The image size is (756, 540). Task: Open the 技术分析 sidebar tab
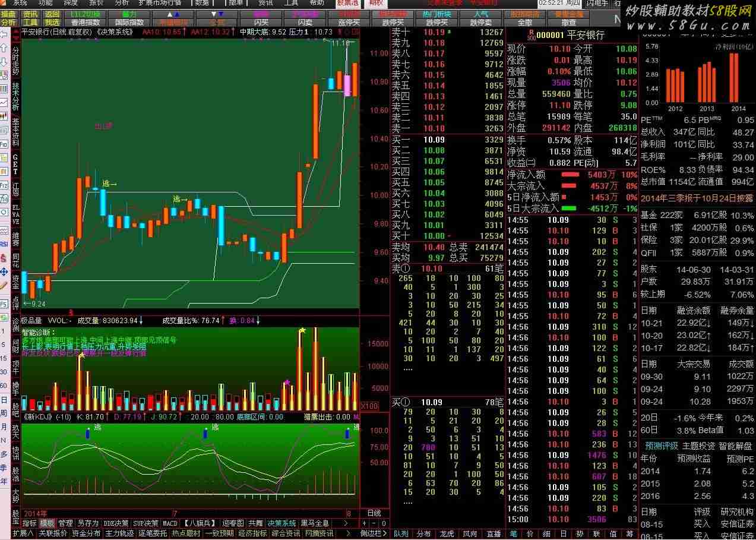15,96
